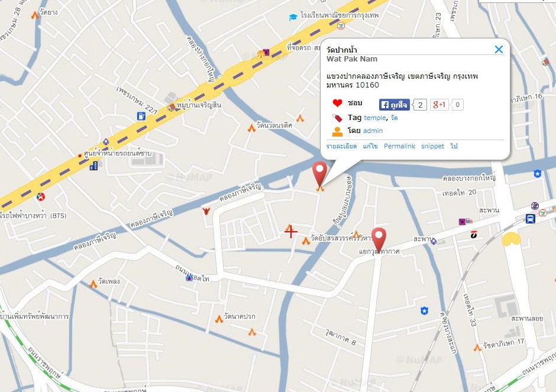Click the red pin at แยกวุฒากาศ

pyautogui.click(x=379, y=240)
